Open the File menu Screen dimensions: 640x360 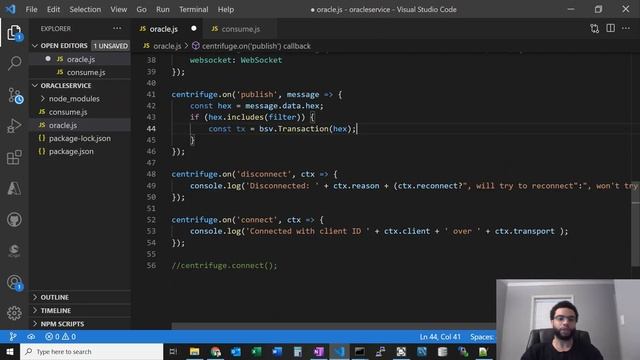tap(31, 9)
